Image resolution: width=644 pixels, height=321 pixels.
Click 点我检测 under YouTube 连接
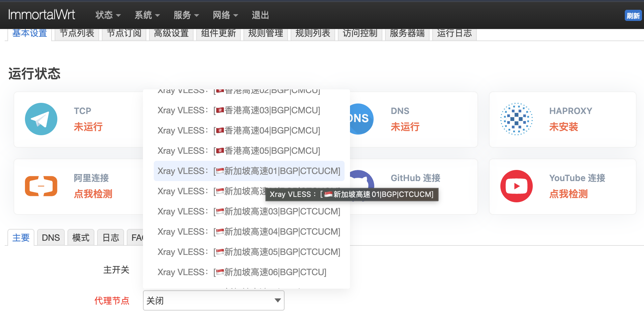click(x=568, y=194)
